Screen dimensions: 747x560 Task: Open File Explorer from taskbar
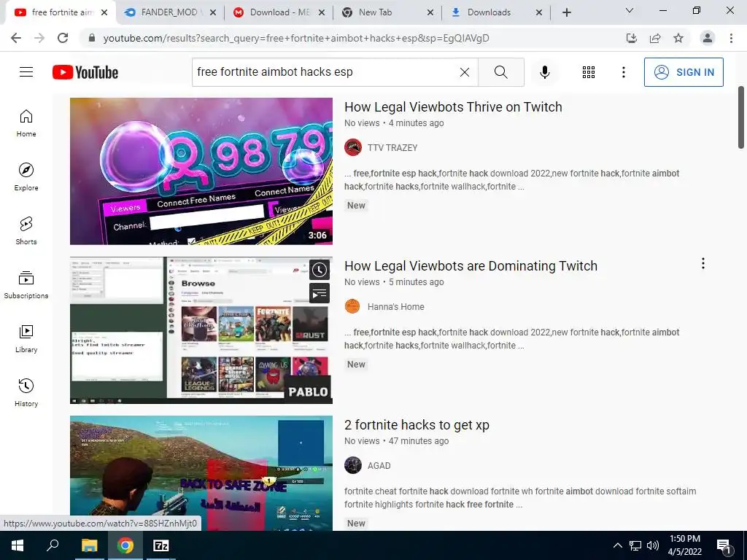tap(89, 545)
